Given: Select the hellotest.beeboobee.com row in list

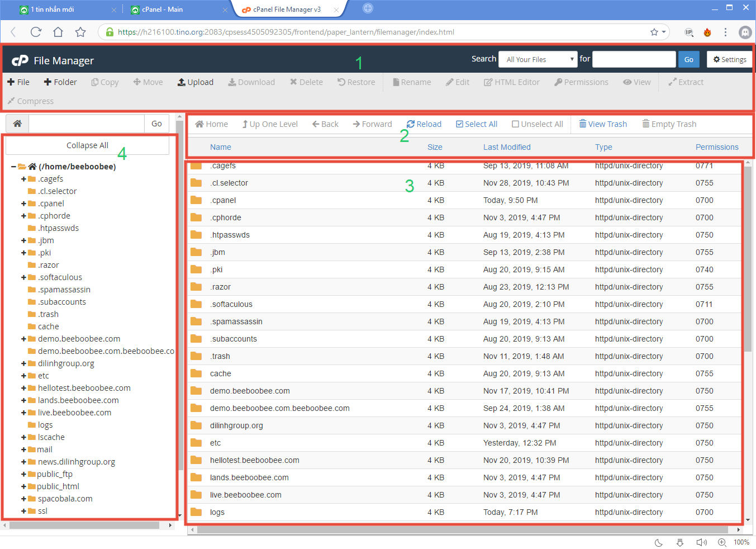Looking at the screenshot, I should (465, 460).
